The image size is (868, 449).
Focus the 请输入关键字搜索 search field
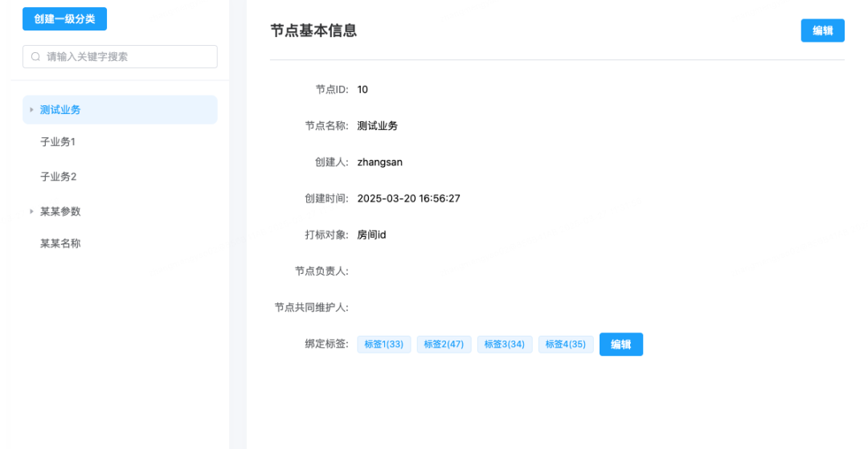tap(120, 56)
